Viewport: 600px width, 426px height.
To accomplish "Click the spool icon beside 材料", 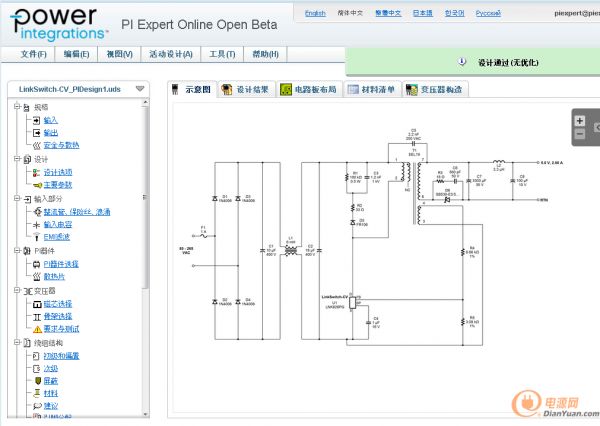I will click(x=37, y=393).
